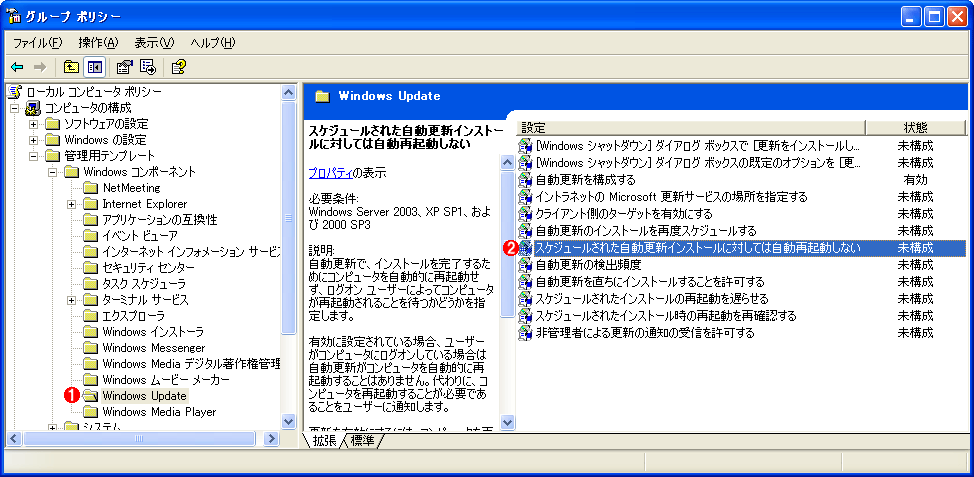Click the Windows Media Player folder icon
The width and height of the screenshot is (974, 477).
[91, 411]
